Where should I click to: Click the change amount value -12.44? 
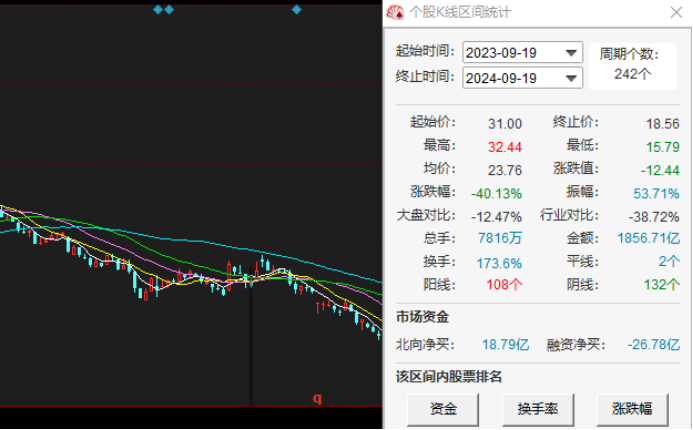tap(660, 170)
